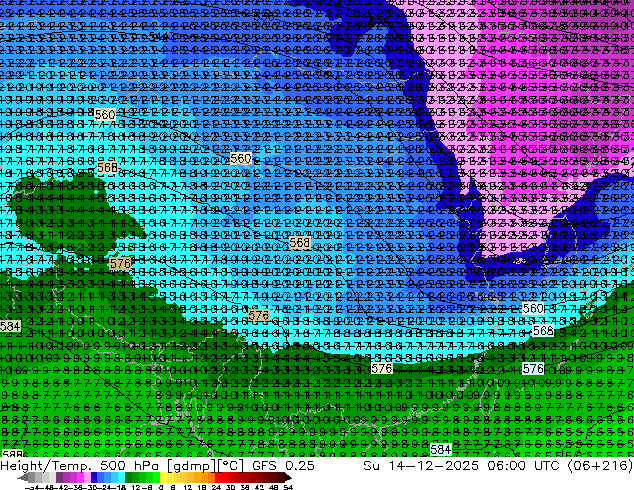
Task: Click the bright red swatch in the legend
Action: [218, 478]
